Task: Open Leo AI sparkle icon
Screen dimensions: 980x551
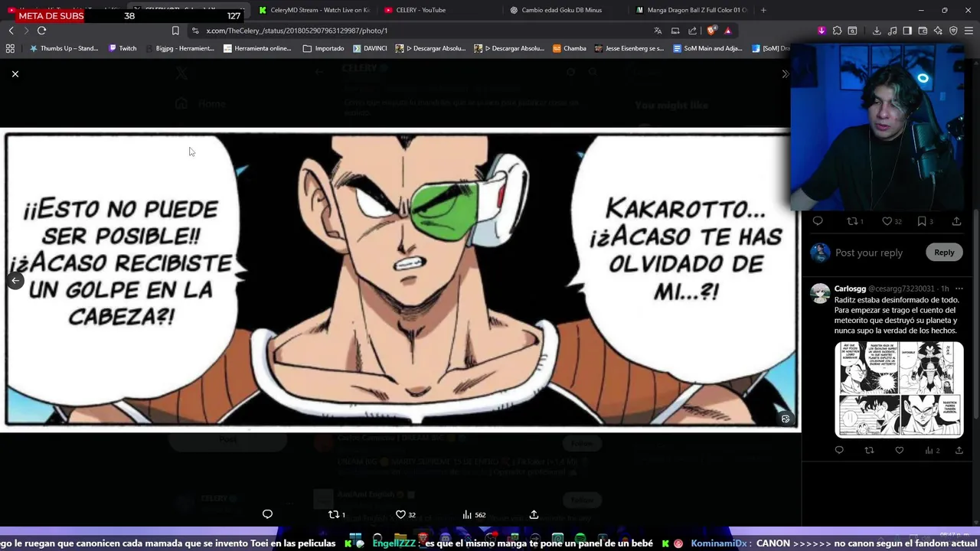Action: [x=938, y=31]
